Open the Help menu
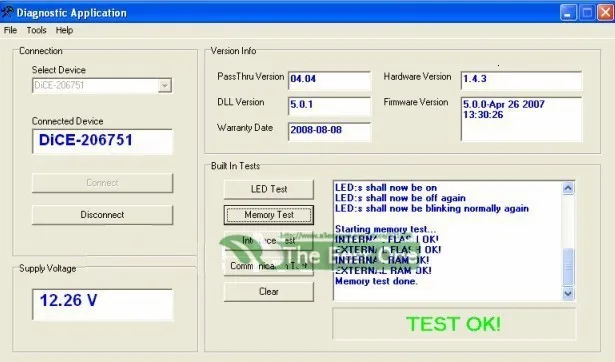 point(64,30)
